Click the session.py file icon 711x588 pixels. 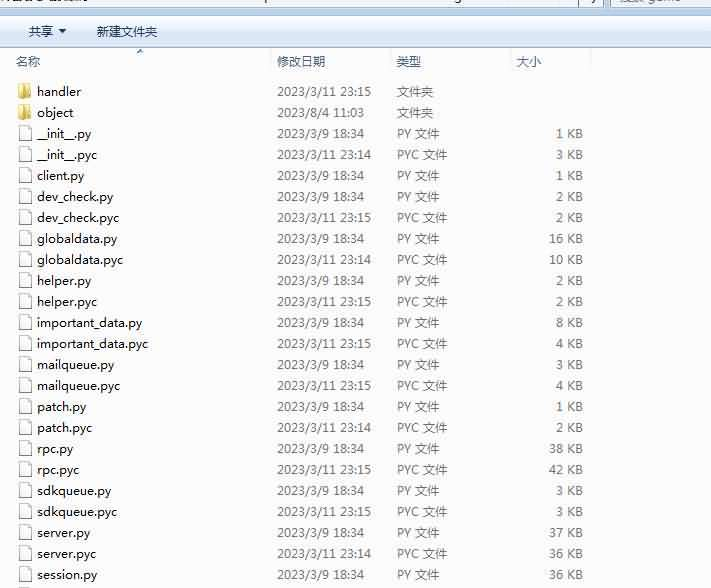point(26,575)
